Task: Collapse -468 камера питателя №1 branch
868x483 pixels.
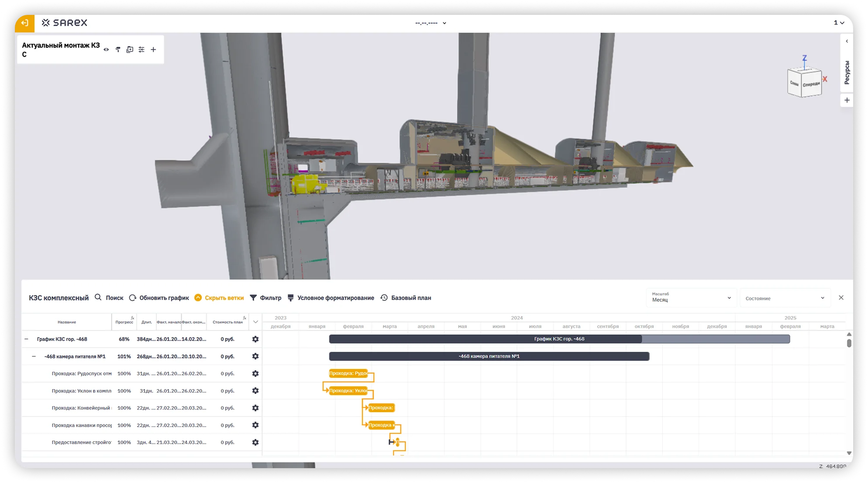Action: (34, 356)
